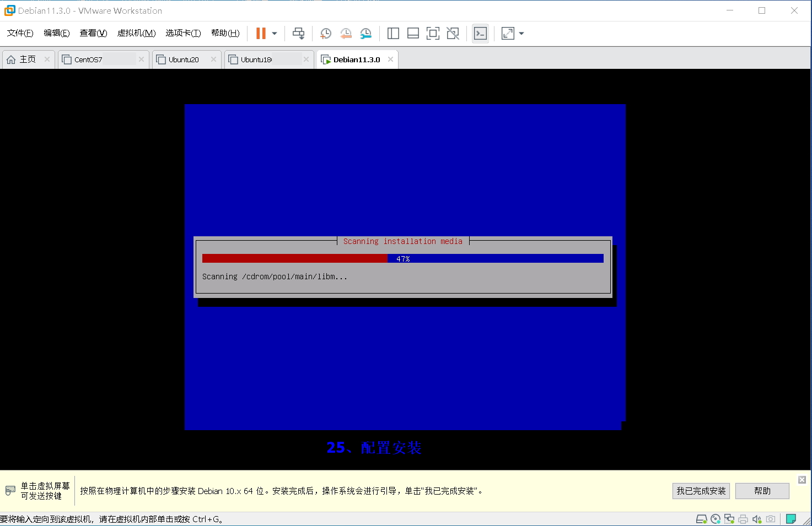Revert the VM to its previous snapshot
812x526 pixels.
point(346,34)
